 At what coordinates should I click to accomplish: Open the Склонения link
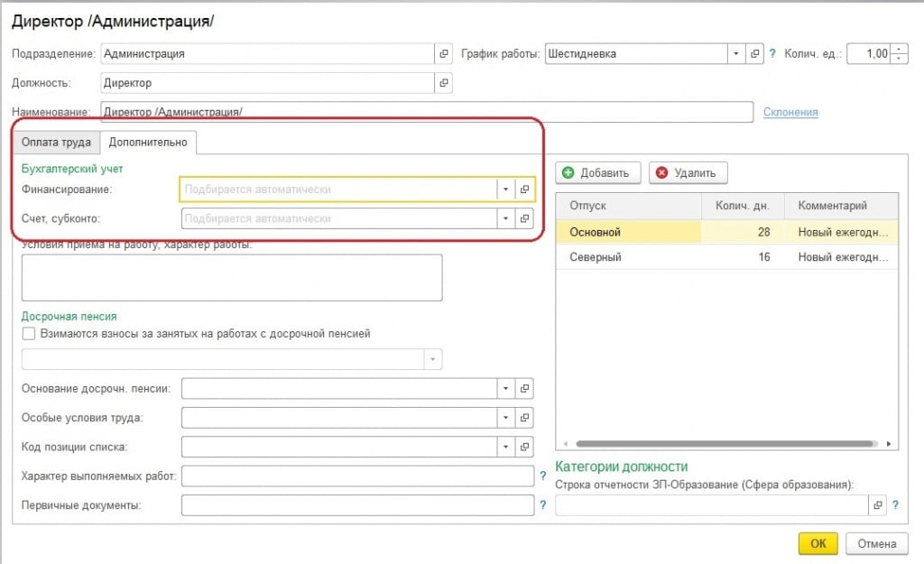(790, 112)
